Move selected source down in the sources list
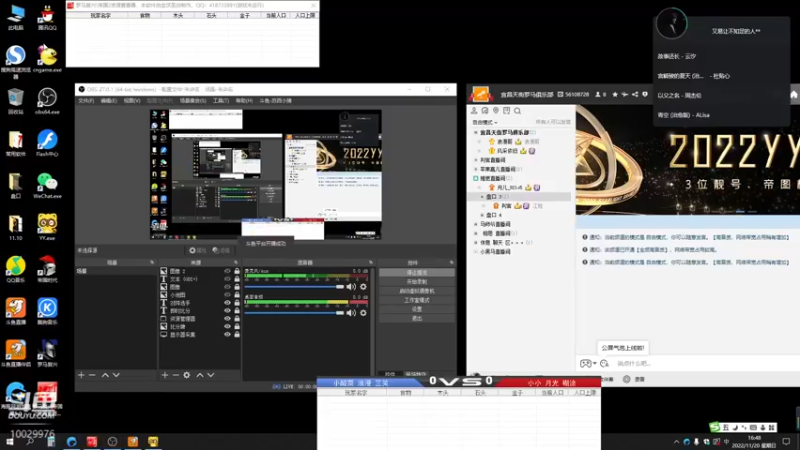 [x=211, y=375]
